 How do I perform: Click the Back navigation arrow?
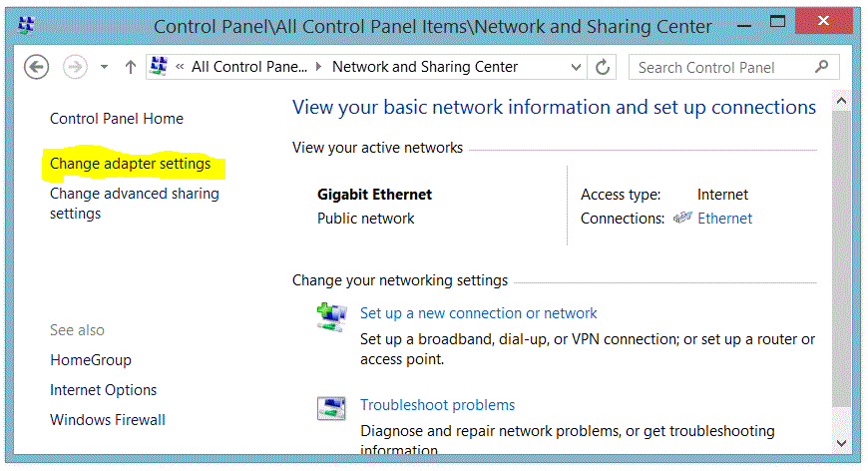tap(37, 67)
